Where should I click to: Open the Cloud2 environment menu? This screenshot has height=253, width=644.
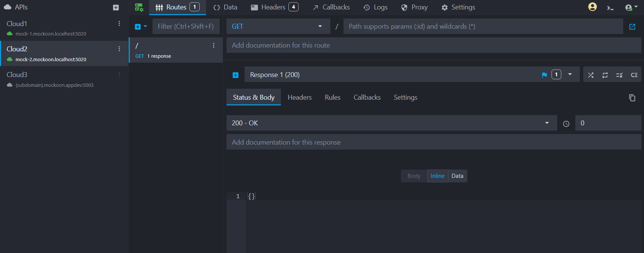pos(119,49)
